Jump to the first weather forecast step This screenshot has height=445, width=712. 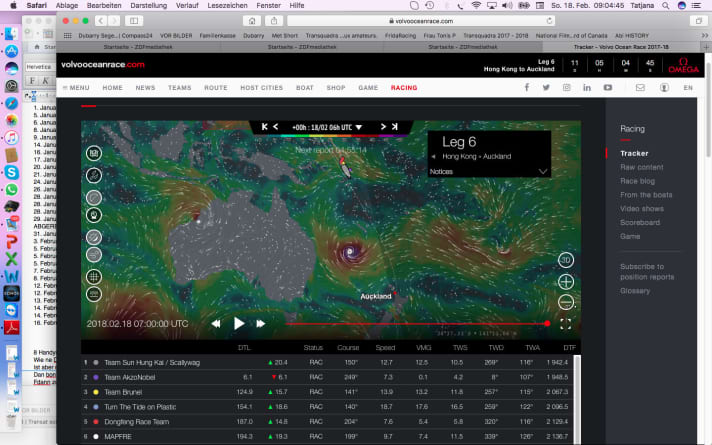coord(265,127)
